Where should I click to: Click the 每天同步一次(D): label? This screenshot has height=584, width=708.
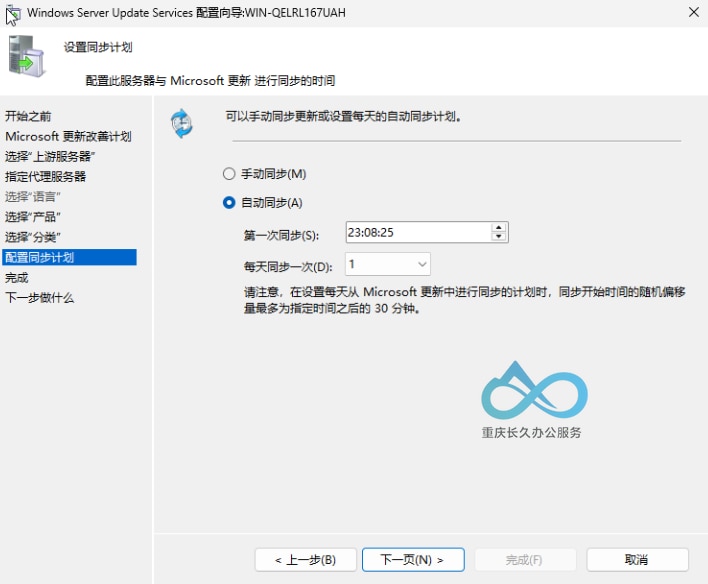pyautogui.click(x=288, y=267)
